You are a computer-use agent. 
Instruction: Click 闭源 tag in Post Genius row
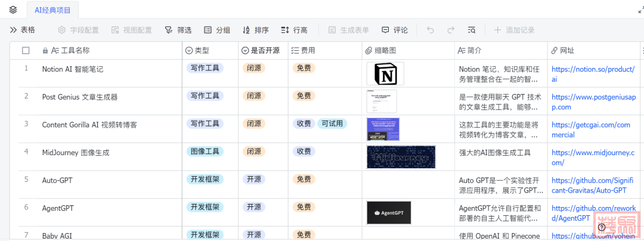click(x=254, y=95)
